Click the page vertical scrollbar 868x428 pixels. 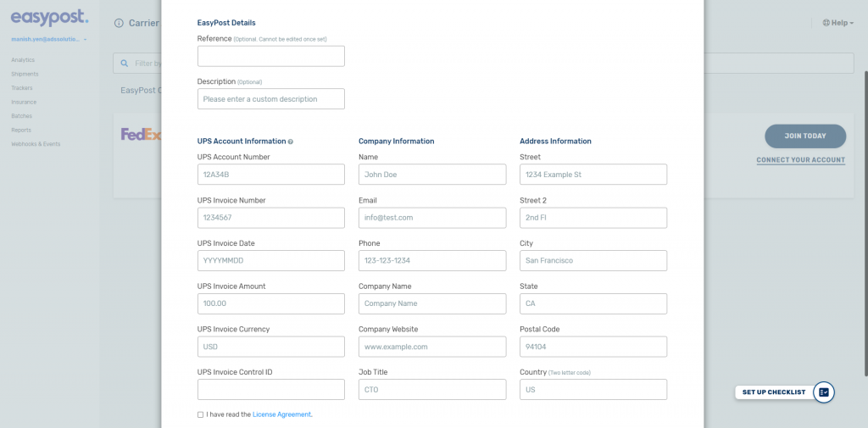point(865,224)
